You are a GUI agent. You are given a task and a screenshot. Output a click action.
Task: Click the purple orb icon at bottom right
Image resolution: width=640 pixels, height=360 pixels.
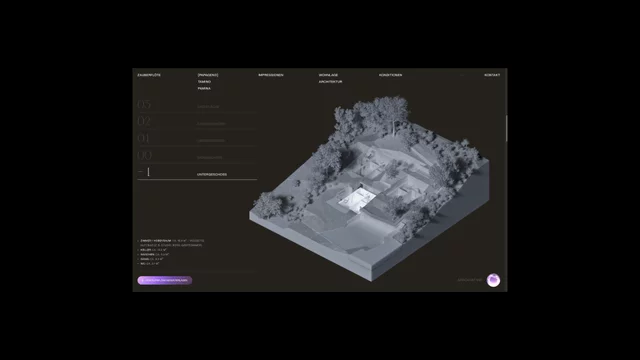pos(493,280)
